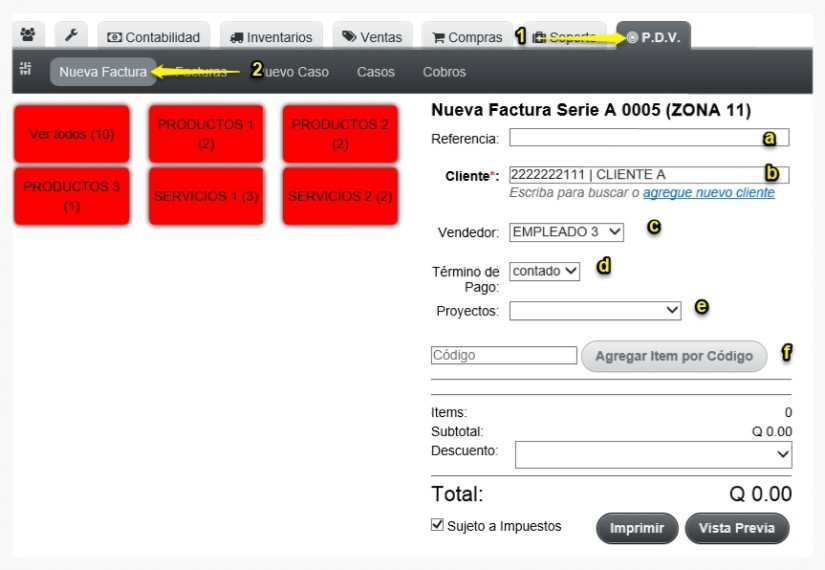
Task: Open the wrench settings tab
Action: (71, 35)
